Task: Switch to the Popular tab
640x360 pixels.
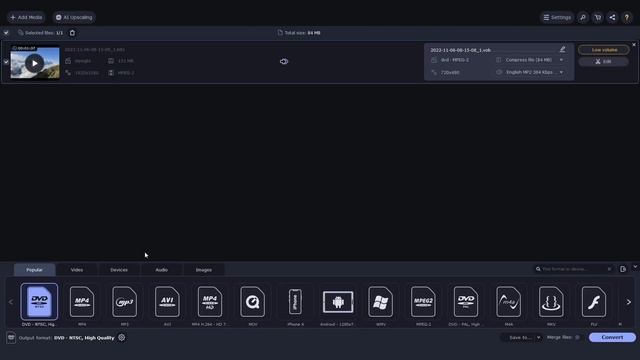Action: 35,270
